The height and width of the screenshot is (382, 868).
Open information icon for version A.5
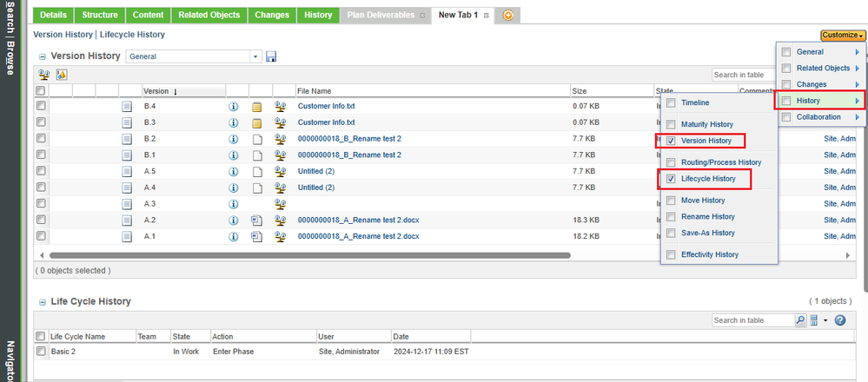coord(233,171)
